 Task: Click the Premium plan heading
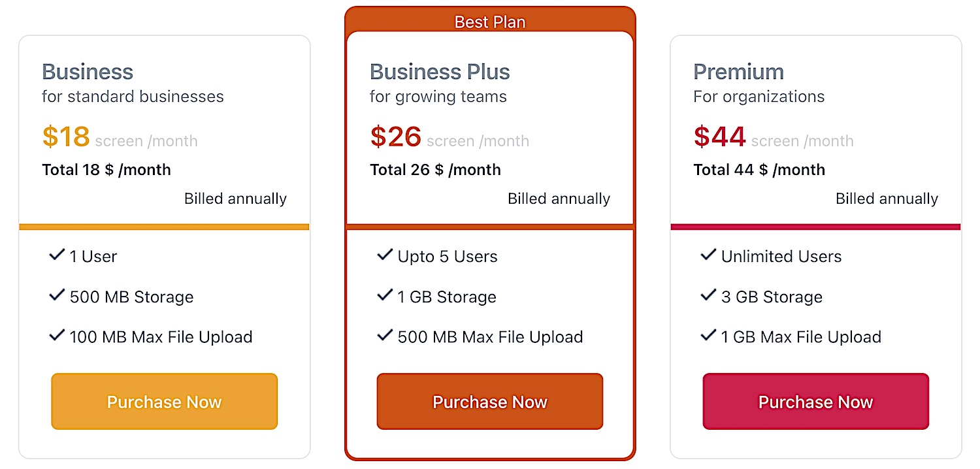pyautogui.click(x=738, y=72)
